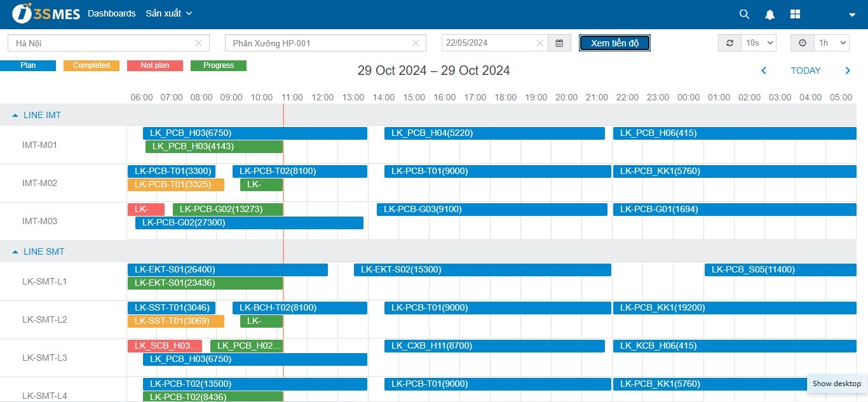Click the Xem tiến độ button
This screenshot has width=868, height=402.
pyautogui.click(x=614, y=43)
